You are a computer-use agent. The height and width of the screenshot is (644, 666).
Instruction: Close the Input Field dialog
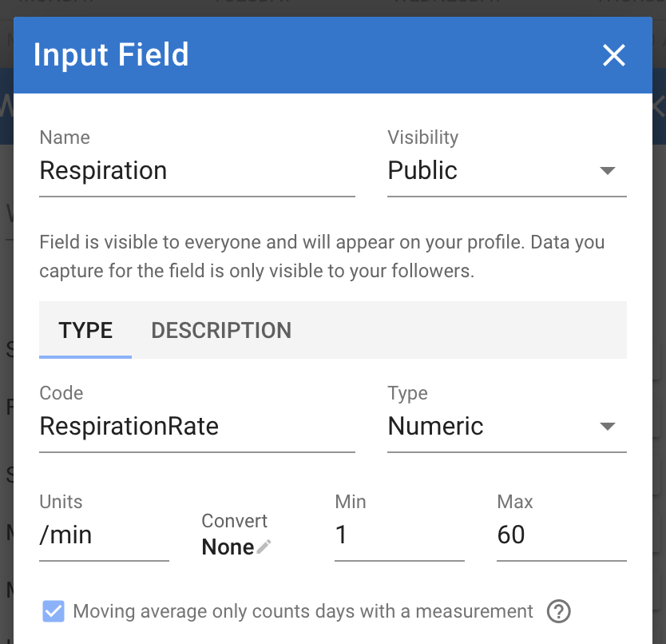614,55
